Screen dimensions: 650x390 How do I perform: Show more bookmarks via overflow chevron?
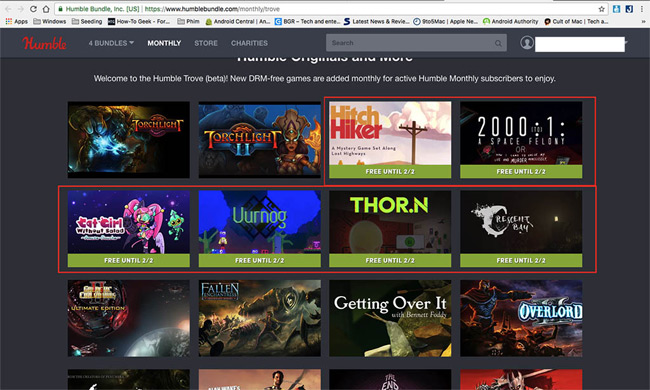[644, 21]
